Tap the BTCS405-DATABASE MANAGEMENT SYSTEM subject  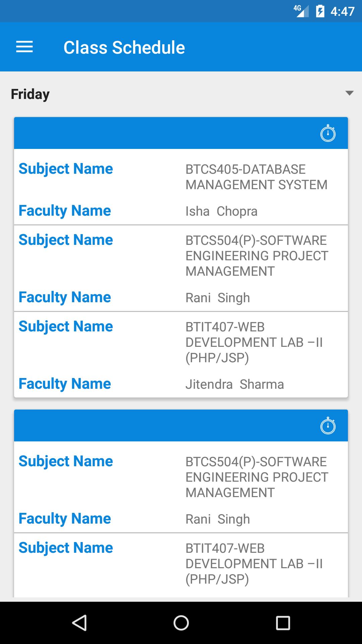pyautogui.click(x=256, y=177)
